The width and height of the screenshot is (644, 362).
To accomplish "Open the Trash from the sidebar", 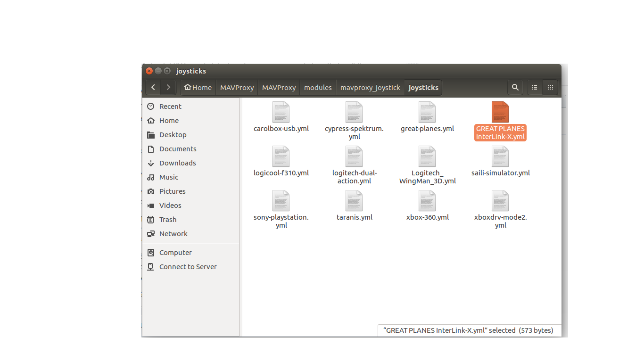I will pos(167,219).
